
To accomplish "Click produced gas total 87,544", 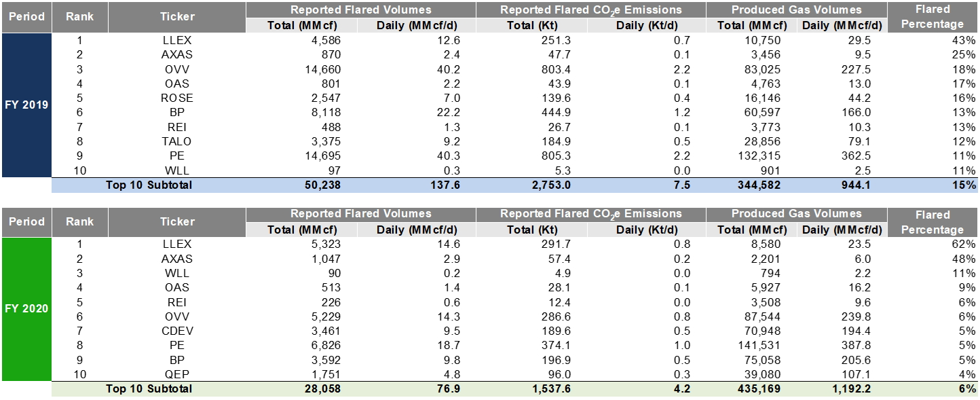I will (x=764, y=316).
